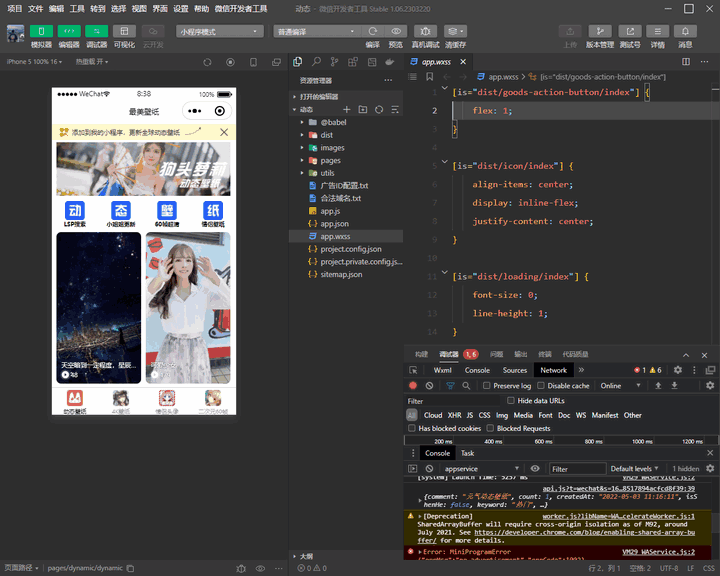The height and width of the screenshot is (576, 720).
Task: Split the code editor view
Action: tap(686, 62)
